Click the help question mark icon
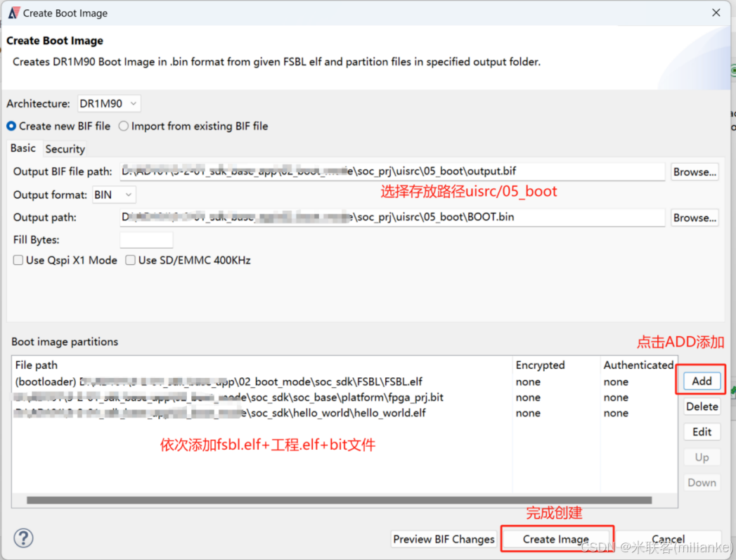The height and width of the screenshot is (560, 736). [x=23, y=538]
